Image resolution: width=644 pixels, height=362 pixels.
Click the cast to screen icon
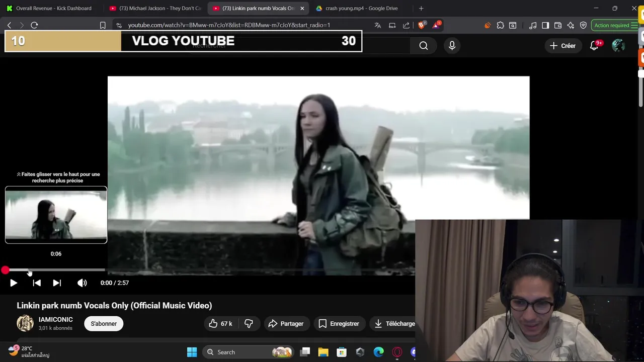coord(392,25)
